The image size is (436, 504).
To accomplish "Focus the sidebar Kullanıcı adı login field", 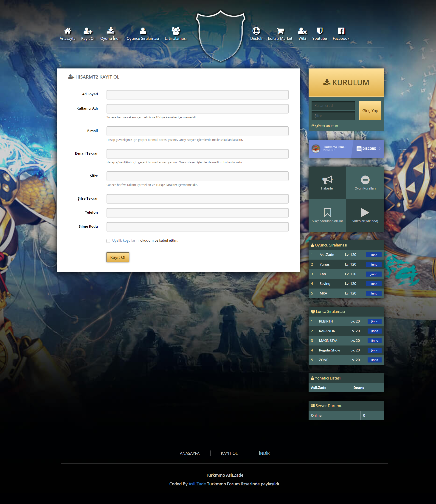I will (x=333, y=106).
